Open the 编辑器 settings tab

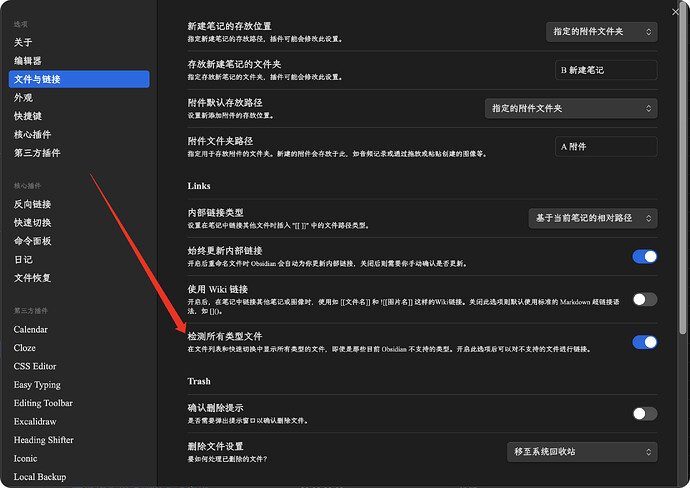click(x=29, y=60)
